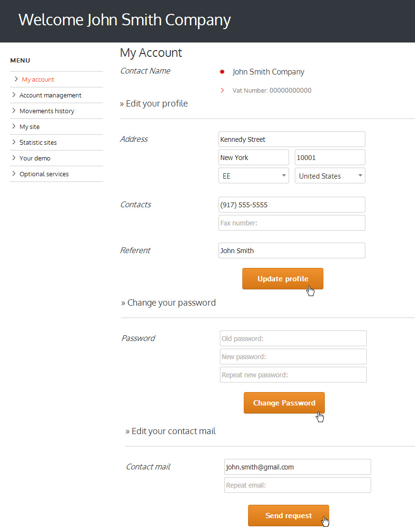
Task: Click the chevron icon beside Movements history
Action: click(14, 110)
